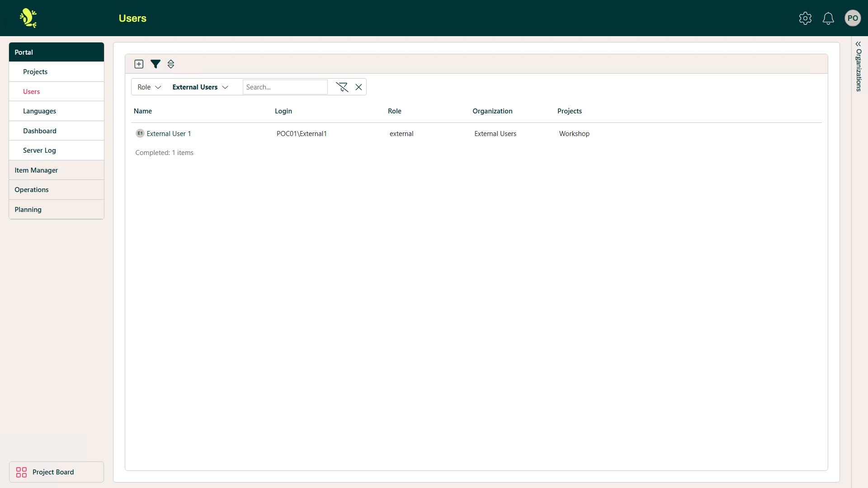Open the Projects menu item

pos(35,72)
